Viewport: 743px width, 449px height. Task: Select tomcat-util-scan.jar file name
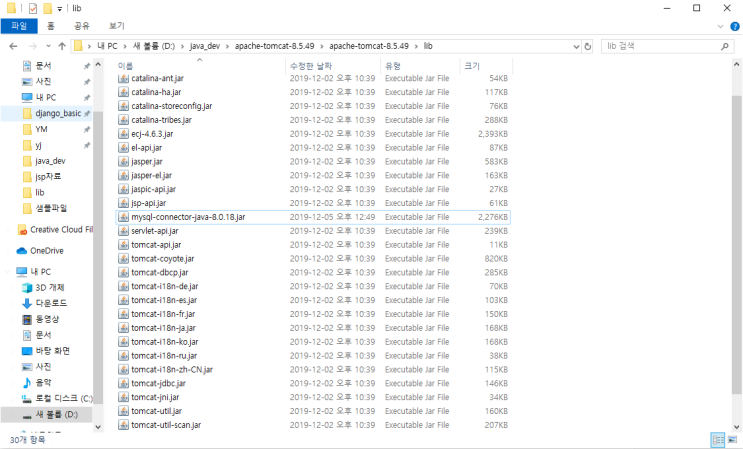166,425
